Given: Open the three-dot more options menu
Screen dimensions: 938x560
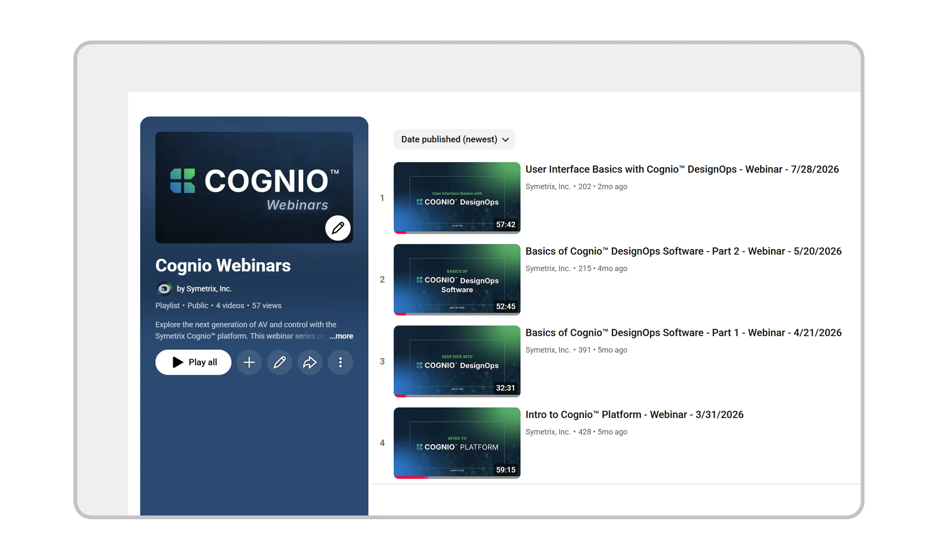Looking at the screenshot, I should (340, 362).
